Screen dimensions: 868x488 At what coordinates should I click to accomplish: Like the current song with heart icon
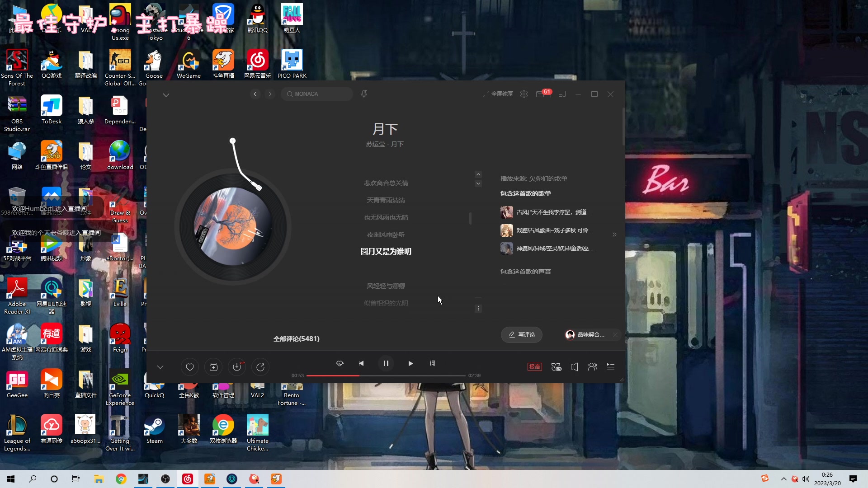click(x=190, y=367)
